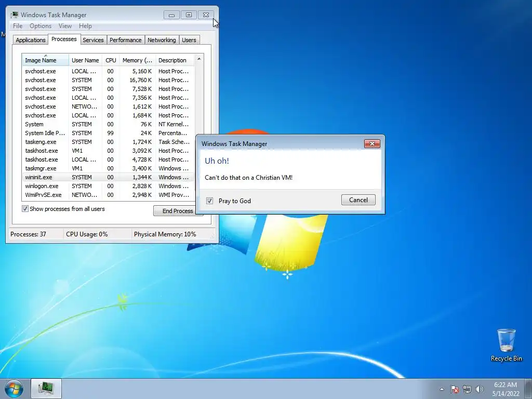Minimize the Task Manager window
Screen dimensions: 532x399
[x=171, y=15]
